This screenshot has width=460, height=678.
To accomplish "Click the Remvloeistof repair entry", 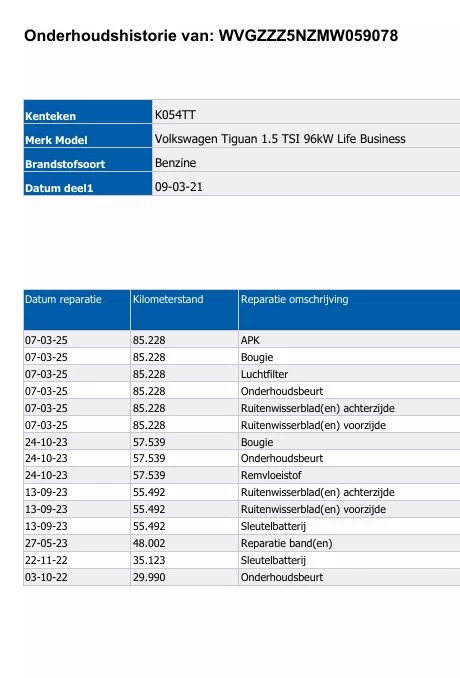I will pos(271,475).
